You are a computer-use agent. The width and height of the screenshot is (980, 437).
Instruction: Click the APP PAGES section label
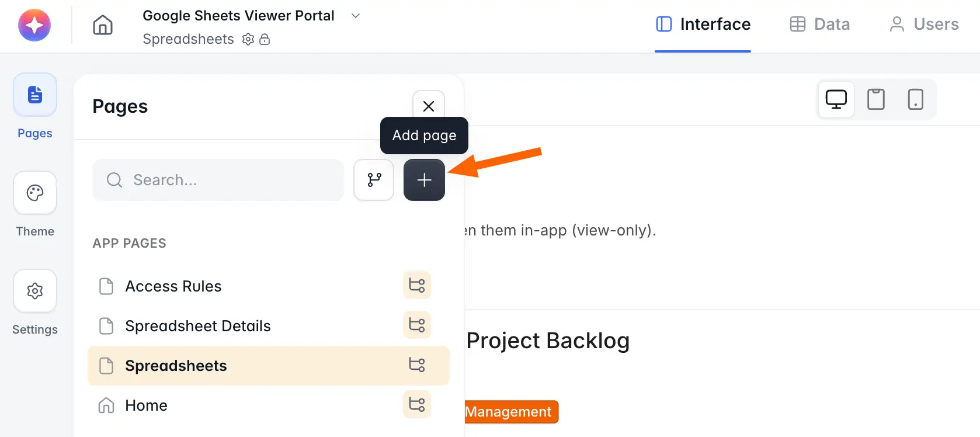point(130,243)
